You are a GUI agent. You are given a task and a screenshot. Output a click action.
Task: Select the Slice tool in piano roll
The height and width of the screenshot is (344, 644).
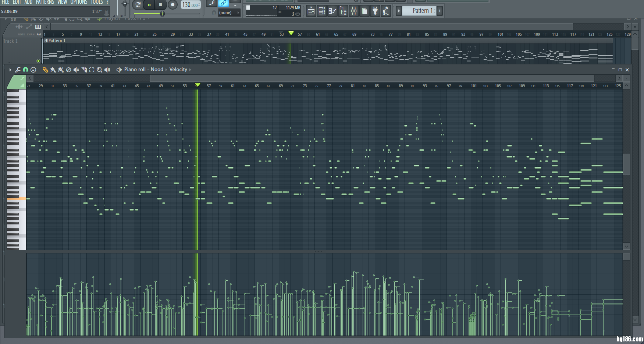pyautogui.click(x=84, y=70)
